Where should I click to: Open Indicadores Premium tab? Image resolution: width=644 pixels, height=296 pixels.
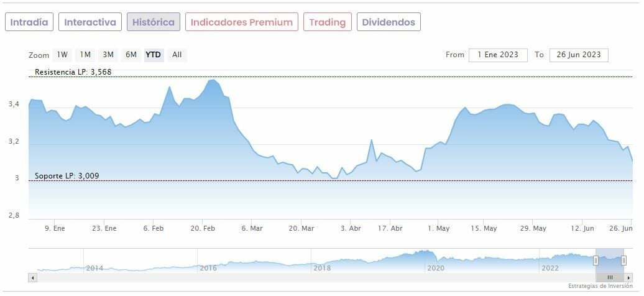(x=241, y=22)
